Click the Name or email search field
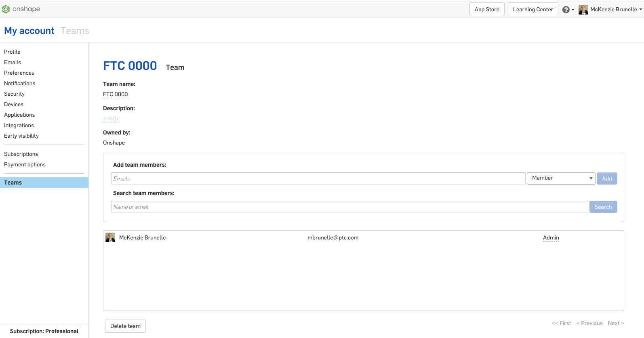Screen dimensions: 644x338 (349, 207)
